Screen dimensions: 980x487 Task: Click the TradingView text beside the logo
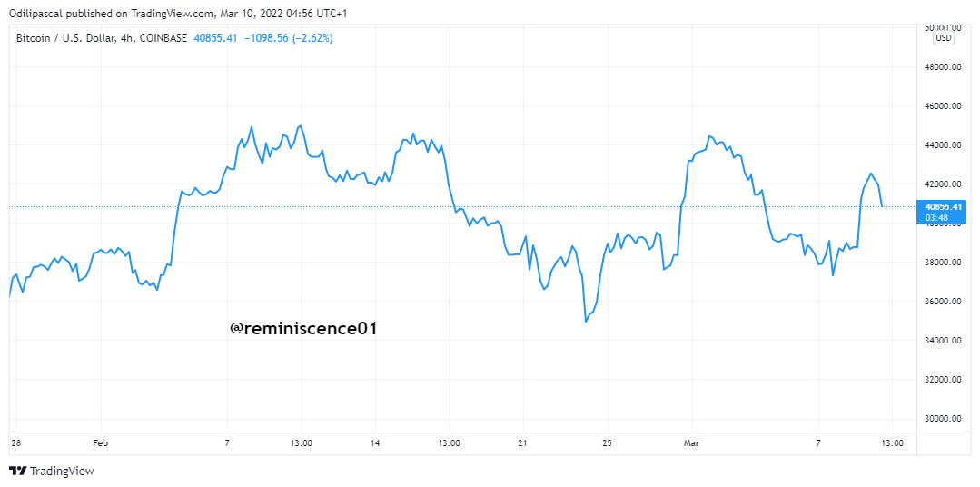click(x=62, y=471)
